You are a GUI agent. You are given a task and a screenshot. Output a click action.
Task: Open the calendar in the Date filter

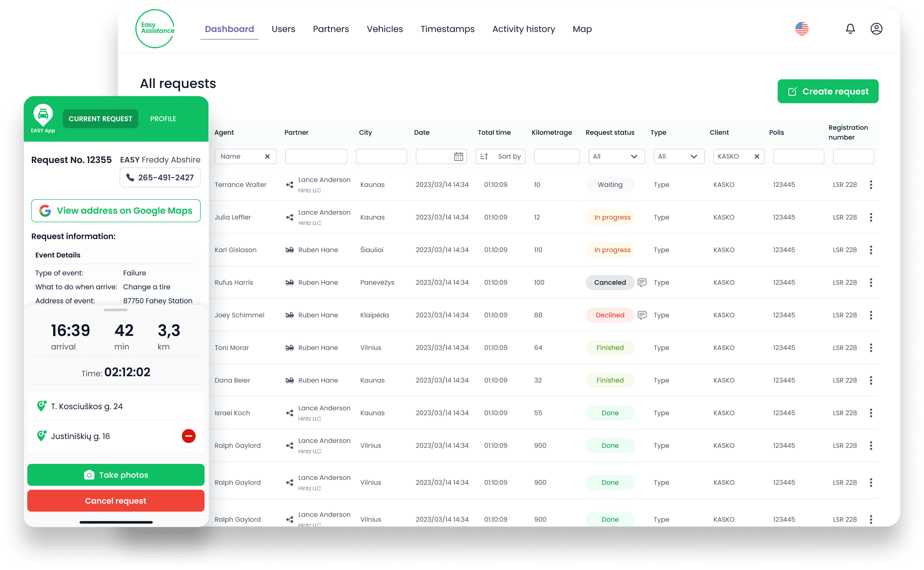pyautogui.click(x=458, y=156)
